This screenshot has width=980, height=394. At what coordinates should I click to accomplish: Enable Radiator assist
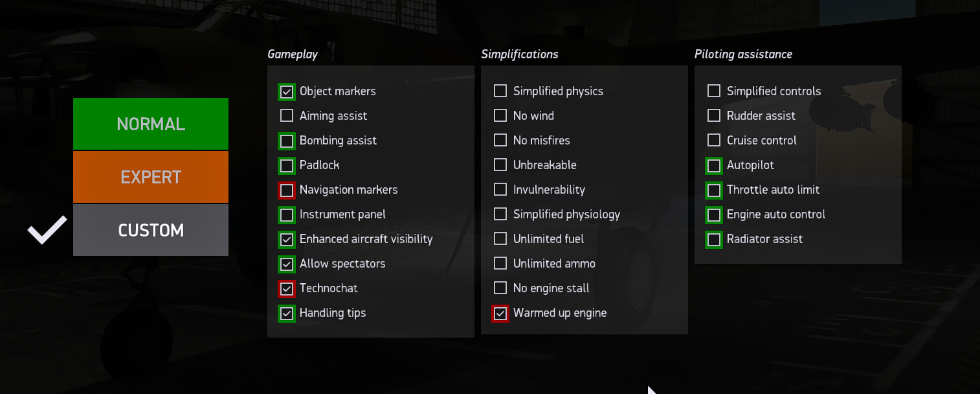point(714,239)
